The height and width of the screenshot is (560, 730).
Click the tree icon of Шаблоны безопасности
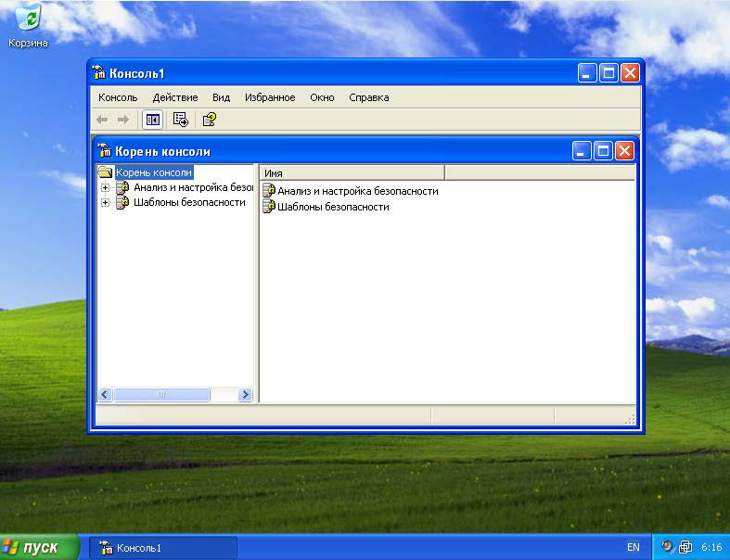[122, 202]
